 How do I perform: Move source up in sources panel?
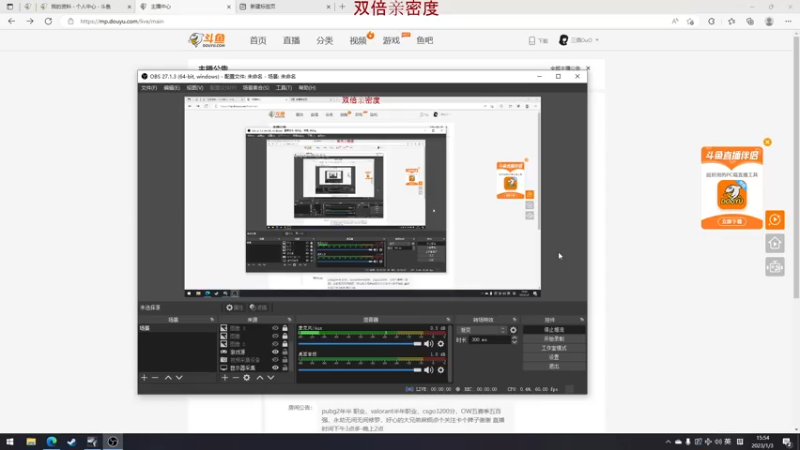260,378
